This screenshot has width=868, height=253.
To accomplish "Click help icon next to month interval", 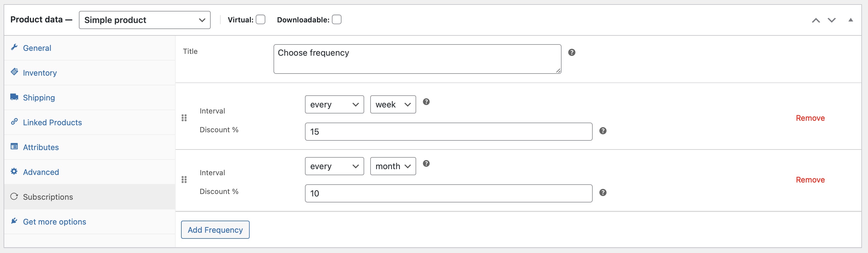I will pyautogui.click(x=426, y=163).
